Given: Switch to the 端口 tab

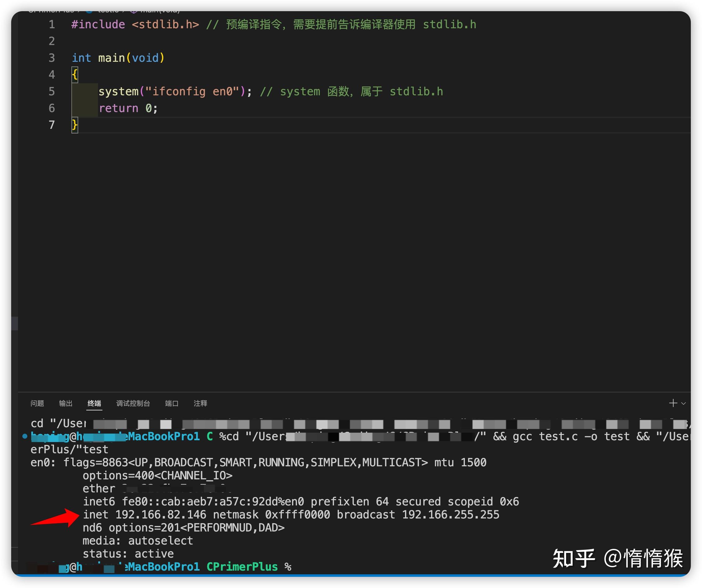Looking at the screenshot, I should (172, 403).
